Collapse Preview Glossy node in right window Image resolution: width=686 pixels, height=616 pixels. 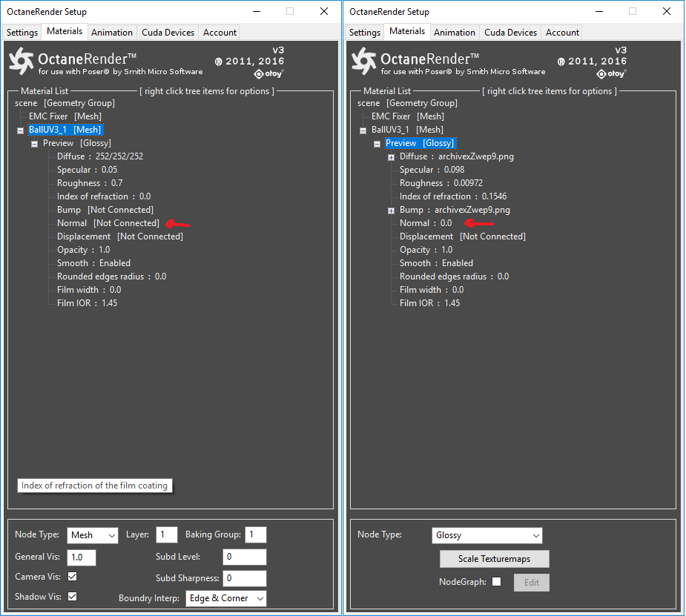tap(377, 144)
